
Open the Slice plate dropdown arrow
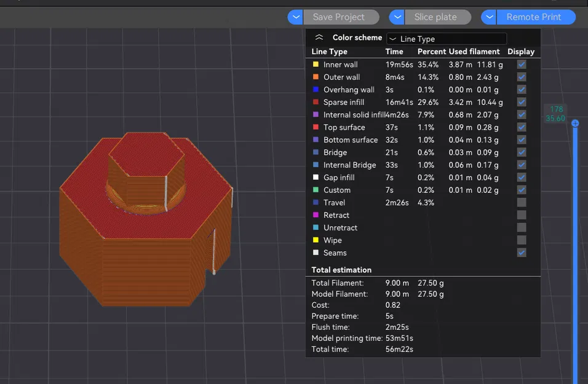397,17
